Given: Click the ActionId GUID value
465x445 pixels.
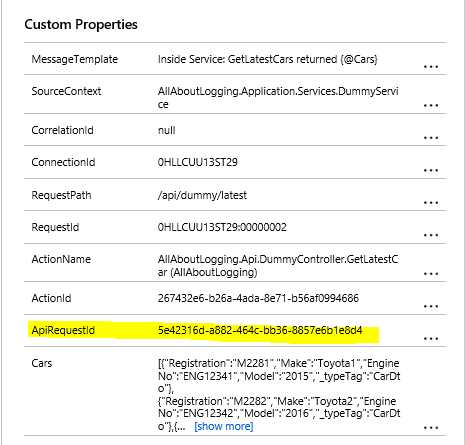Looking at the screenshot, I should click(x=258, y=298).
